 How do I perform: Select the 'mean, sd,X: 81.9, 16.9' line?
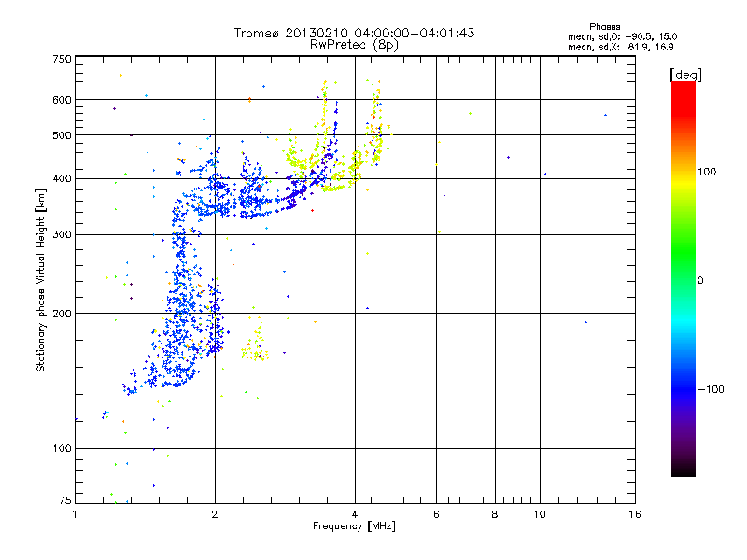coord(620,47)
